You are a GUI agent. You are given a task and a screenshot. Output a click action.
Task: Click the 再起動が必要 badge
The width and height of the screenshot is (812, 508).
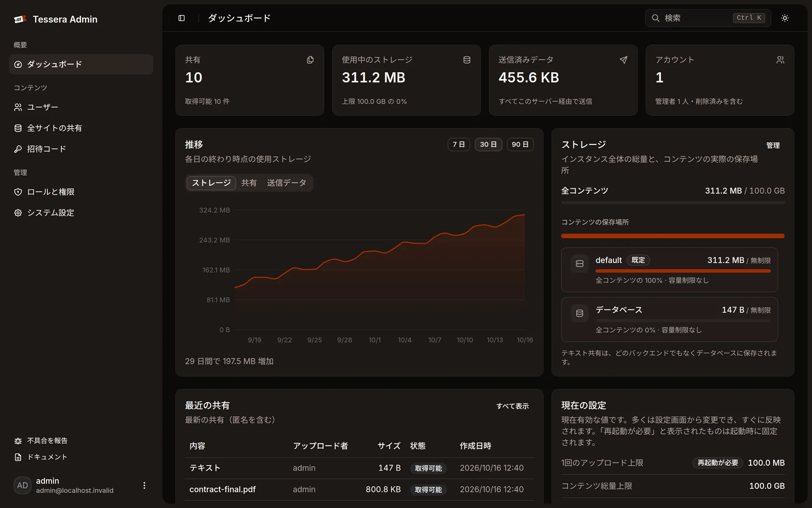717,463
